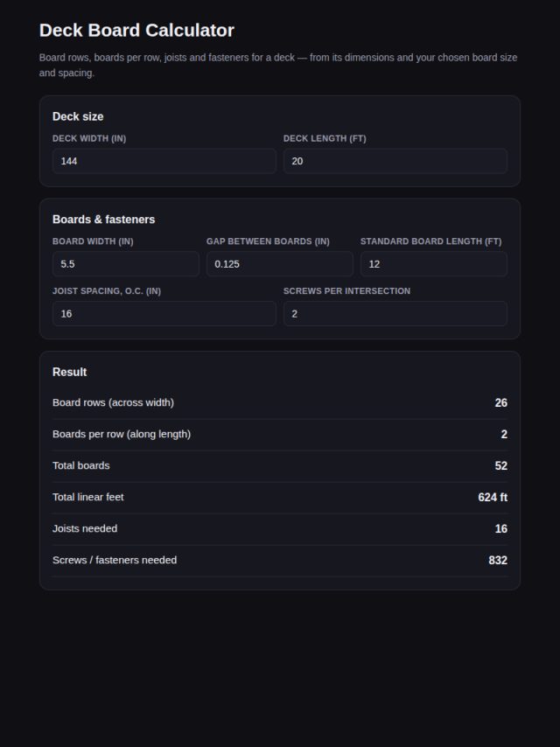Click the SCREWS PER INTERSECTION label
This screenshot has width=560, height=747.
click(x=346, y=291)
